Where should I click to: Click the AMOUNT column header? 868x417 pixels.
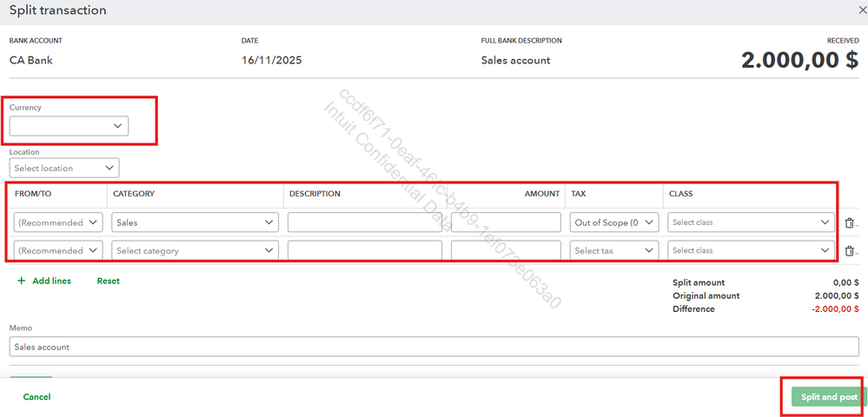tap(542, 194)
